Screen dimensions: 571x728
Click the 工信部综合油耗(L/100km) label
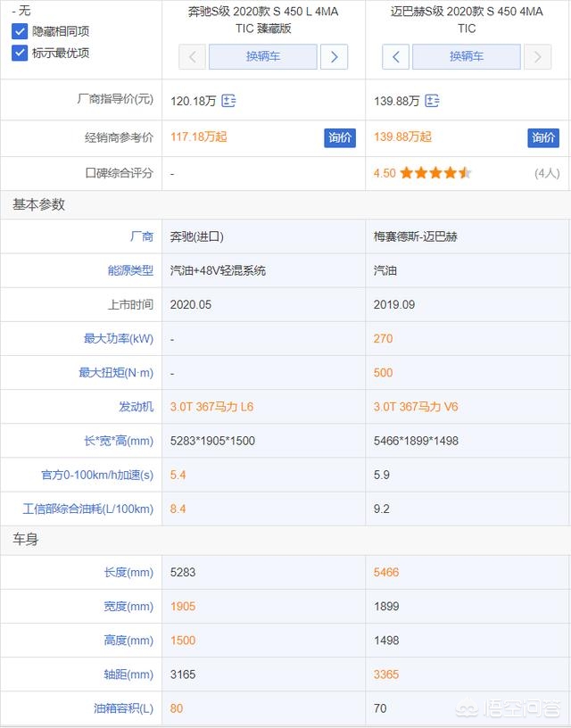click(x=88, y=509)
